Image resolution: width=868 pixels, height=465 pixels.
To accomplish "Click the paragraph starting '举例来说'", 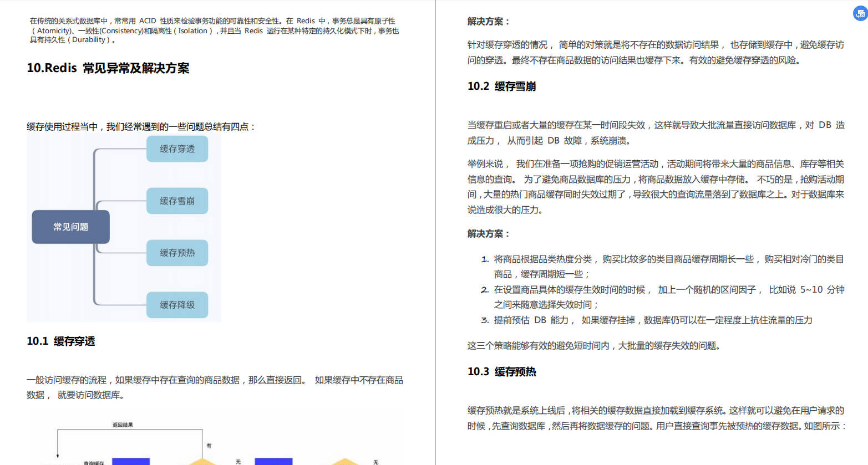I will 656,187.
